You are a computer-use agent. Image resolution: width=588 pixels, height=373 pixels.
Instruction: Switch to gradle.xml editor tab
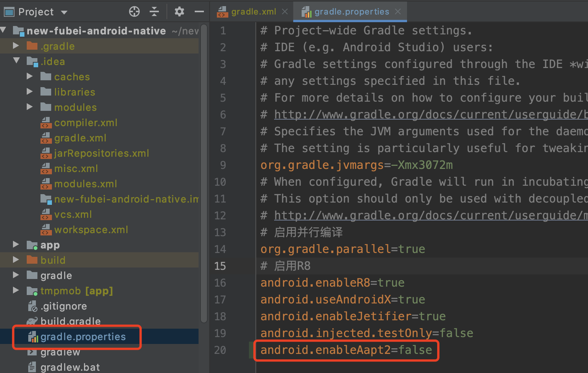pyautogui.click(x=254, y=12)
